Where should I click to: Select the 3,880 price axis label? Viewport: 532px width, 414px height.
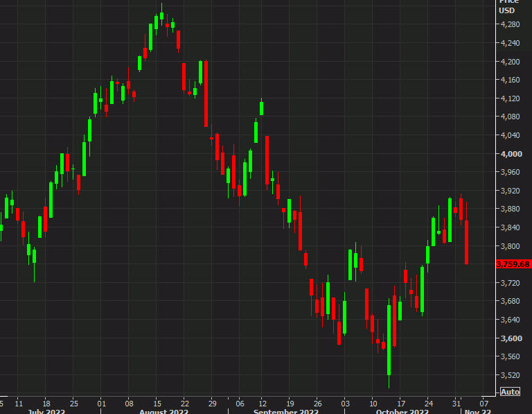(x=511, y=209)
